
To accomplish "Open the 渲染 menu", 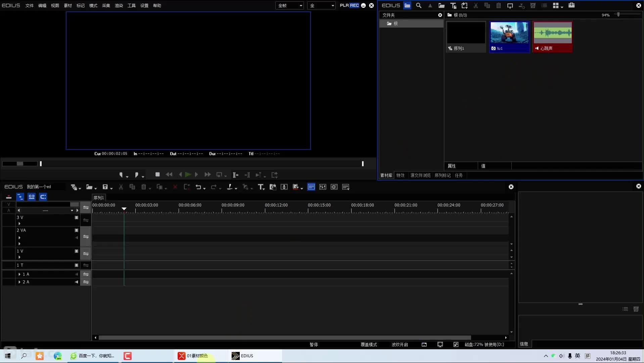I will [119, 5].
